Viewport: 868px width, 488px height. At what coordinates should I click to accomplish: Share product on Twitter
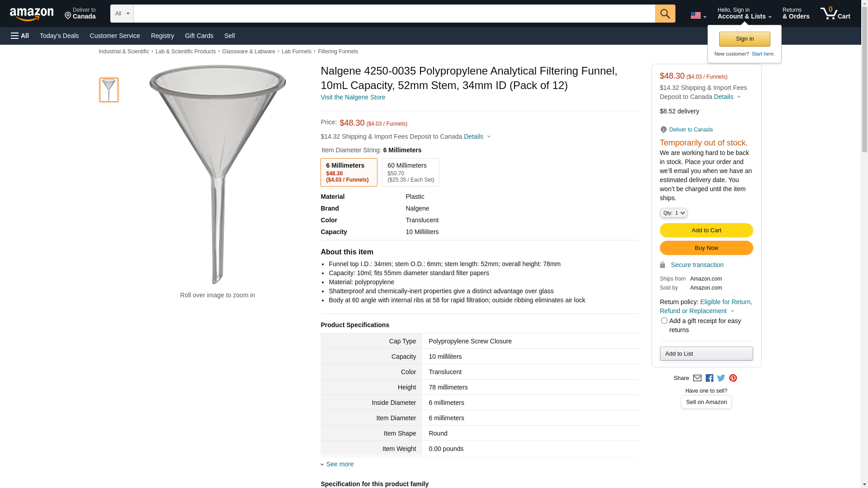pyautogui.click(x=721, y=378)
